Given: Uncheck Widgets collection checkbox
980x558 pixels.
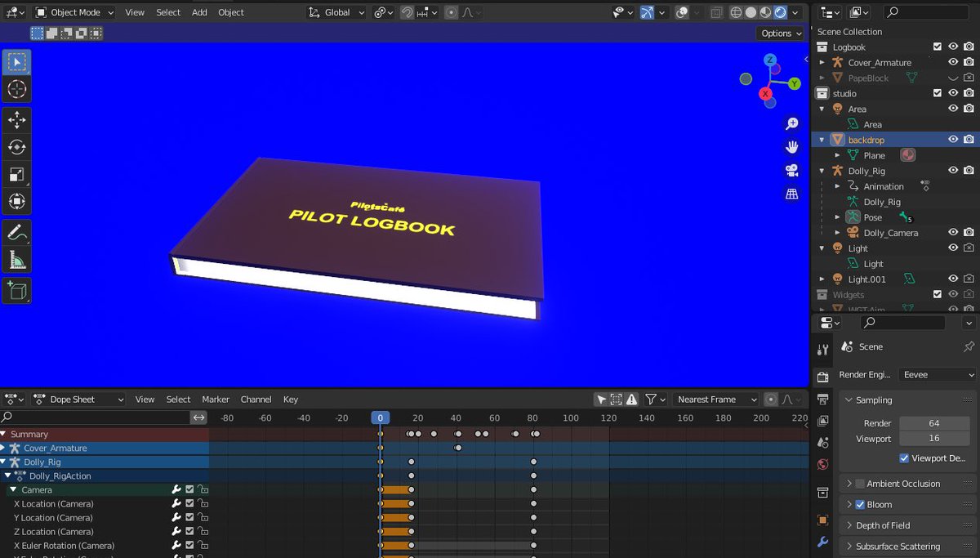Looking at the screenshot, I should tap(938, 294).
